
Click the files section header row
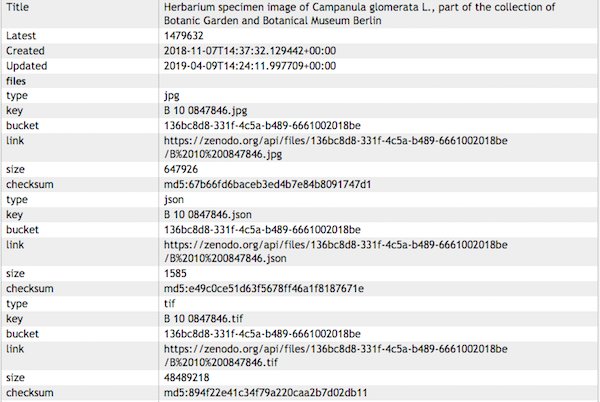click(x=300, y=81)
